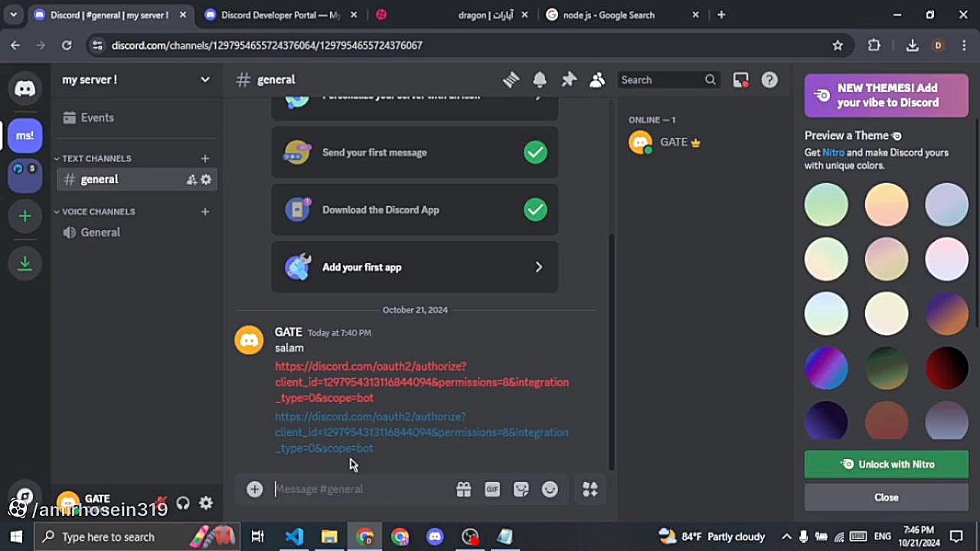Preview the dark green theme swatch
The image size is (980, 551).
887,368
